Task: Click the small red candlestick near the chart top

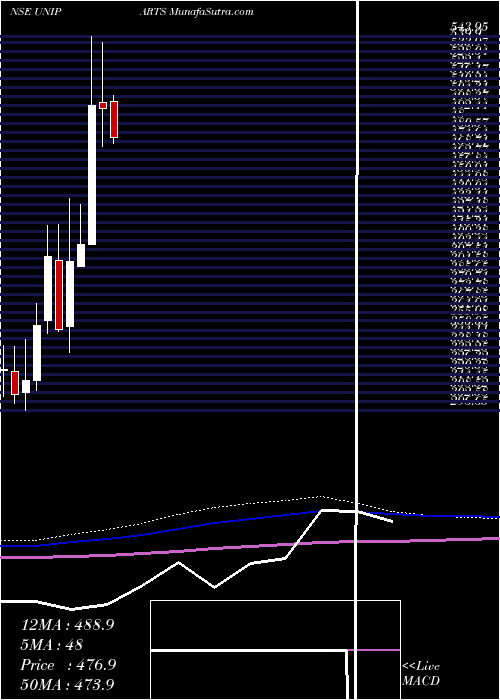Action: coord(103,105)
